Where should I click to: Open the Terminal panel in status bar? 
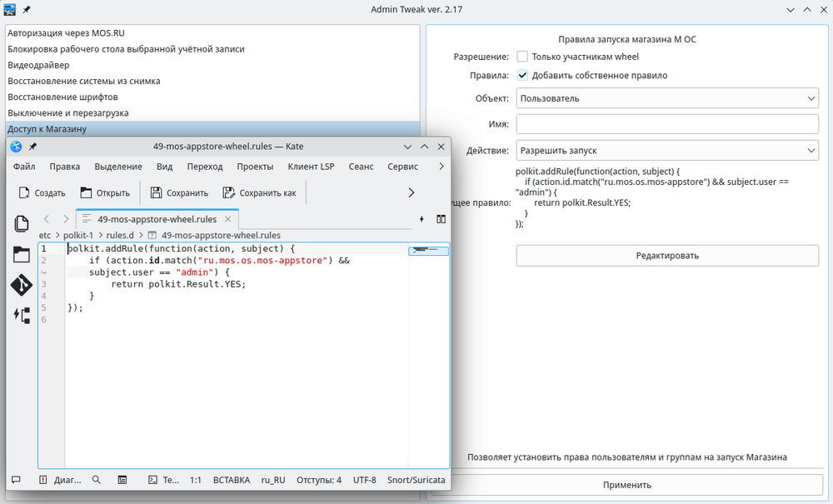coord(163,480)
